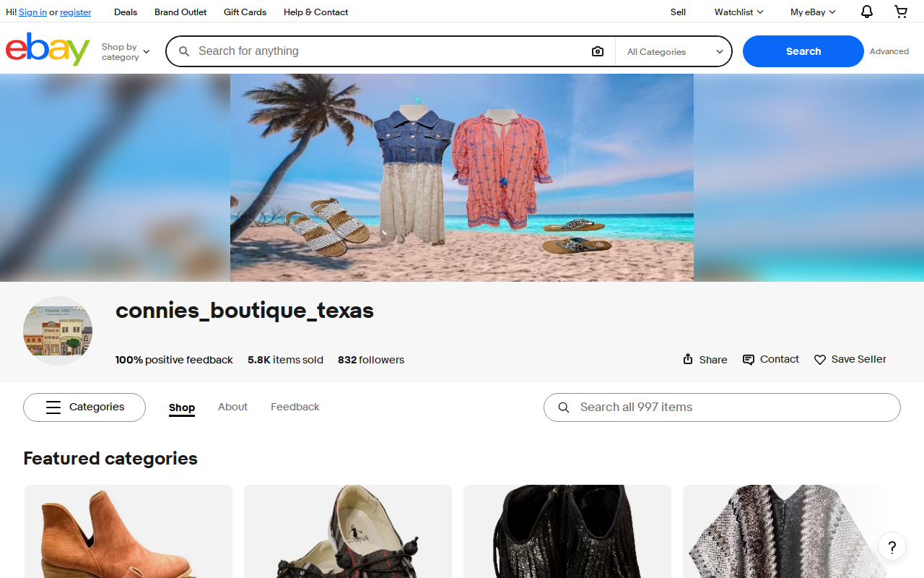Click the register link
The height and width of the screenshot is (578, 924).
[76, 12]
